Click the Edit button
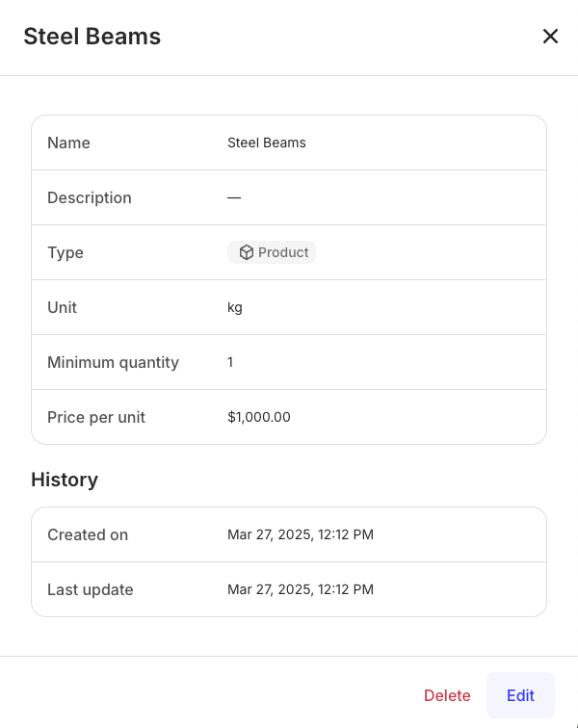578x728 pixels. coord(520,695)
